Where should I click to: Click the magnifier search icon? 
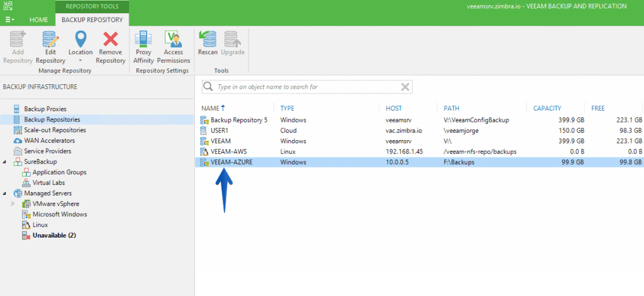209,87
